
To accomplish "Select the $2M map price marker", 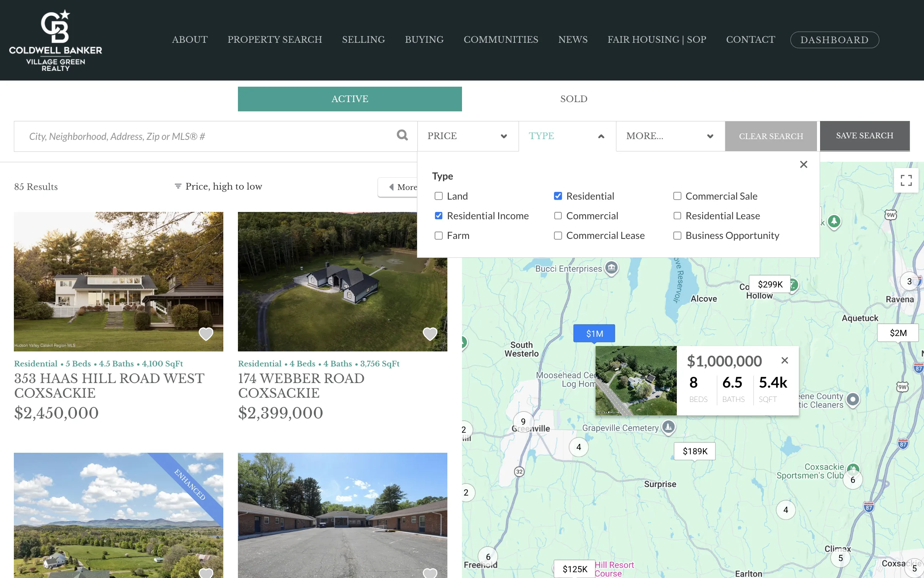I will (x=898, y=333).
